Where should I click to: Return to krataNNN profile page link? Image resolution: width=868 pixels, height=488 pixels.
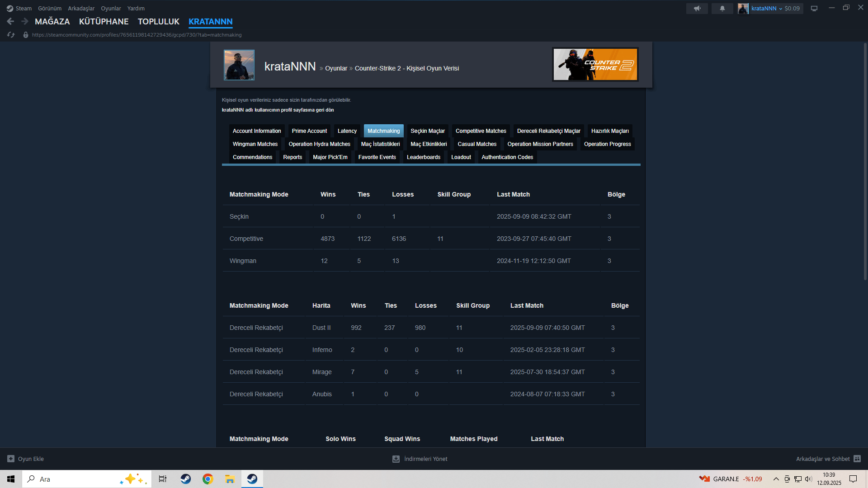pyautogui.click(x=278, y=110)
